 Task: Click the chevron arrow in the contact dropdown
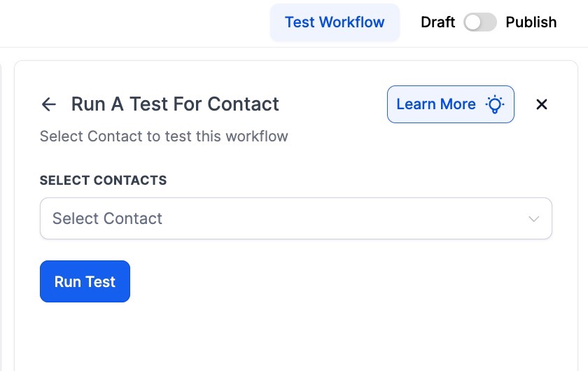[534, 219]
